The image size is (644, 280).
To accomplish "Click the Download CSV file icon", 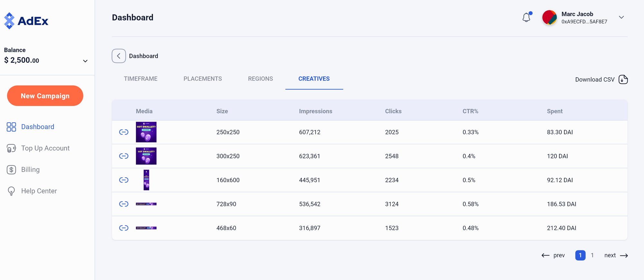I will pyautogui.click(x=623, y=79).
